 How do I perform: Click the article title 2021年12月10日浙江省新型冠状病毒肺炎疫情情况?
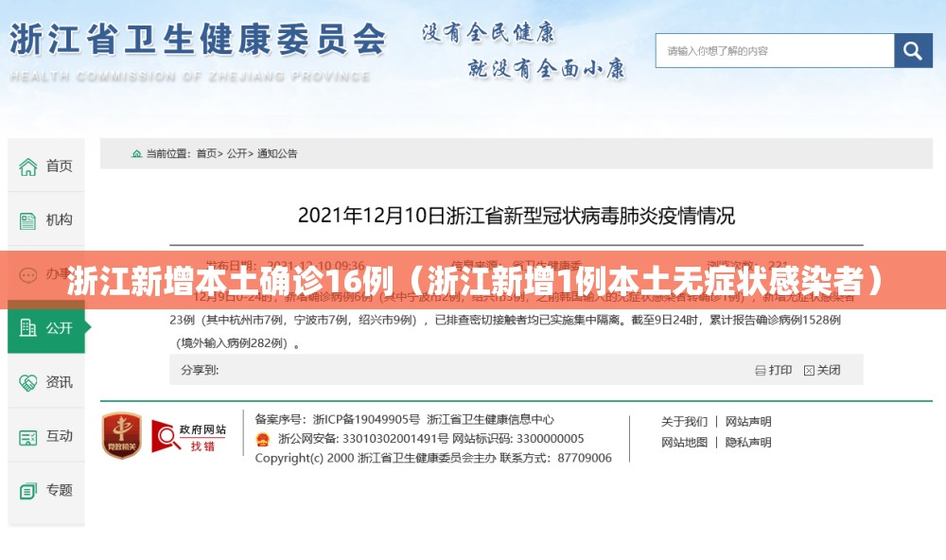[x=517, y=216]
